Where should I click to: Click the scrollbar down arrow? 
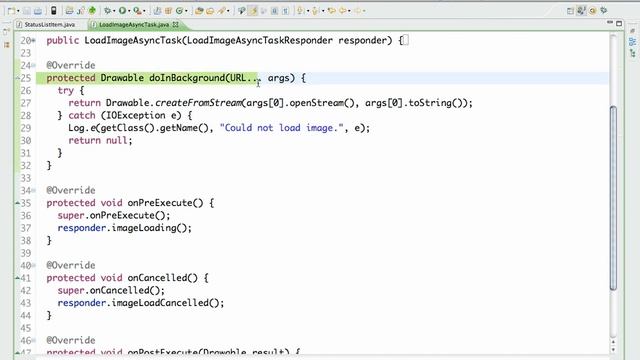point(613,350)
